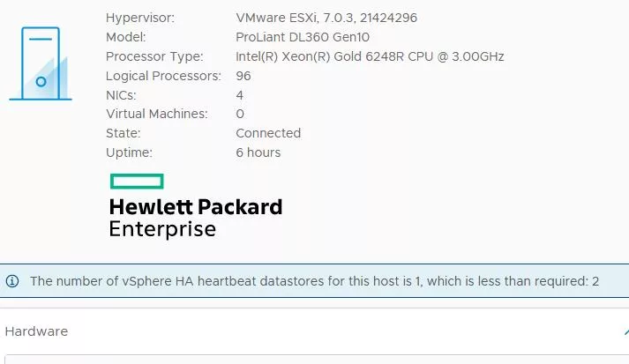
Task: Collapse the Hardware panel chevron
Action: click(626, 331)
